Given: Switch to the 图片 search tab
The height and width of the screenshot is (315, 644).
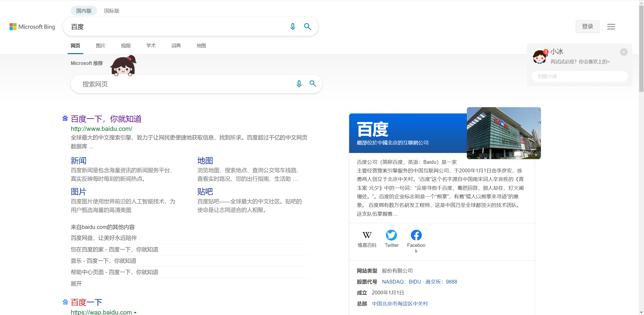Looking at the screenshot, I should point(100,46).
